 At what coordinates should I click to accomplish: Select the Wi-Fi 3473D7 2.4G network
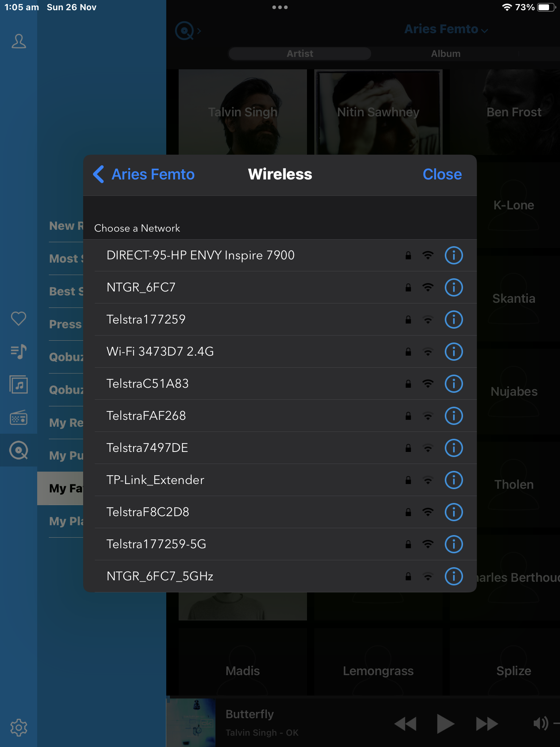(280, 352)
